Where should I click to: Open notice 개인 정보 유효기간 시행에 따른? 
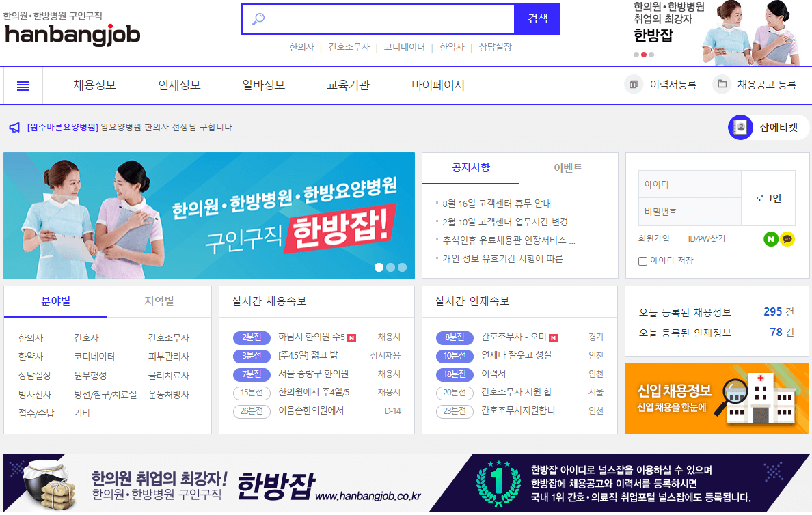coord(507,259)
